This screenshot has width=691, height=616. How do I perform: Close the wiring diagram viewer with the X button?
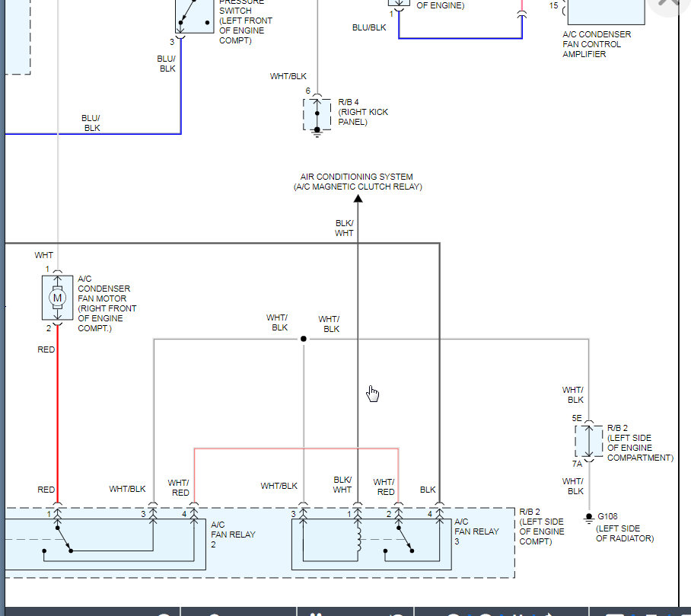[x=669, y=4]
